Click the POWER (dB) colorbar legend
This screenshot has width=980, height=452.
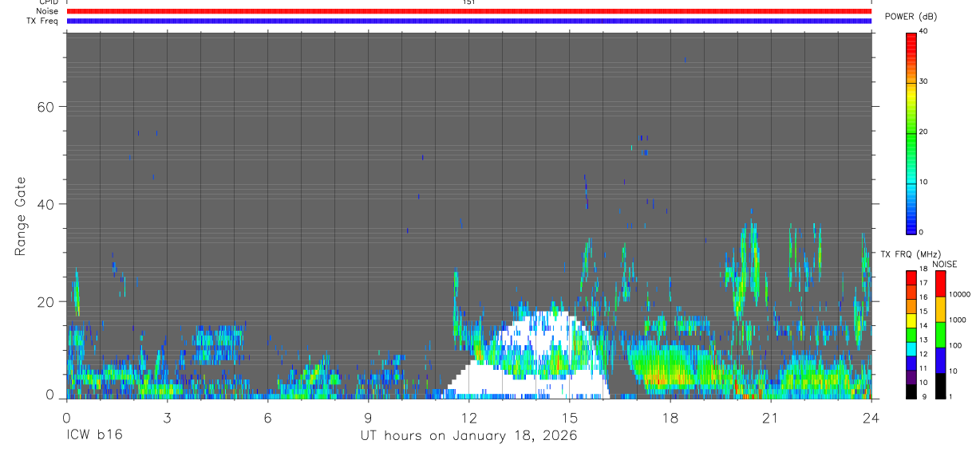point(911,133)
